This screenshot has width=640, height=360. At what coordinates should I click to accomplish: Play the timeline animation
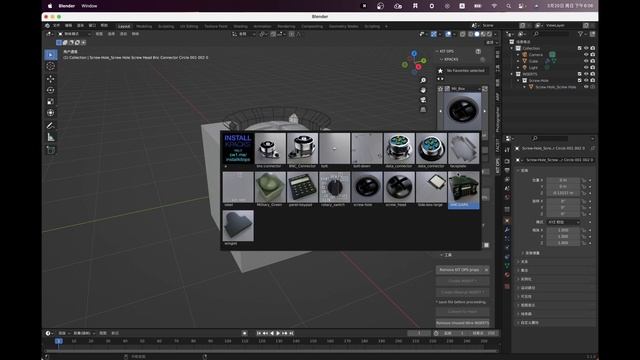click(x=278, y=333)
